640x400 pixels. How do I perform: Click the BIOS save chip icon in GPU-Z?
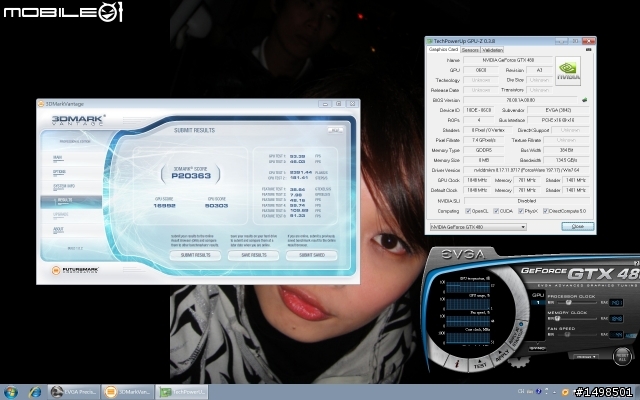click(584, 100)
